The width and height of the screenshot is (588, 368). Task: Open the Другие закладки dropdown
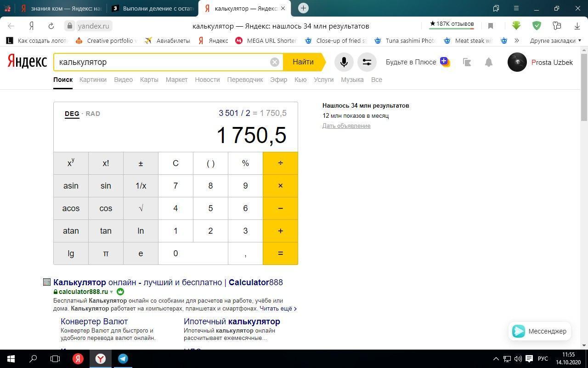[x=555, y=40]
